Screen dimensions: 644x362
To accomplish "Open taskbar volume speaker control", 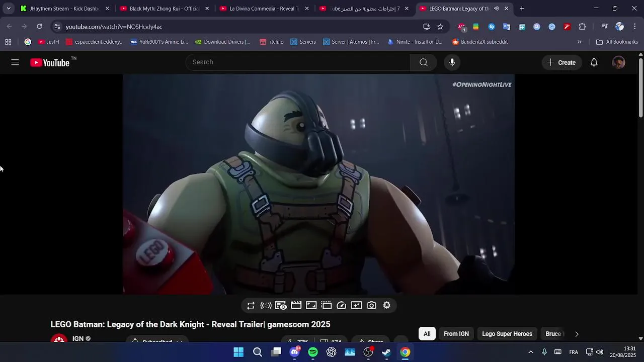I will coord(600,352).
